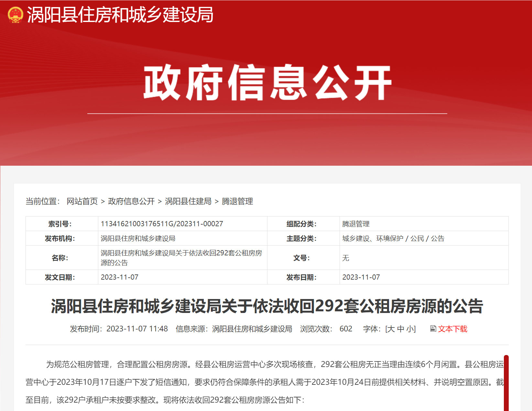Click the 政府信息公开 banner heading
532x411 pixels.
[267, 83]
